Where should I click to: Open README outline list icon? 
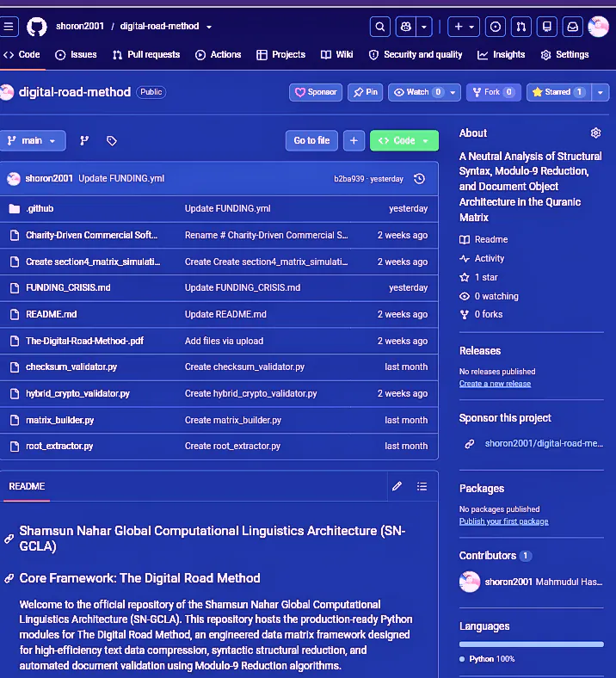pyautogui.click(x=422, y=486)
